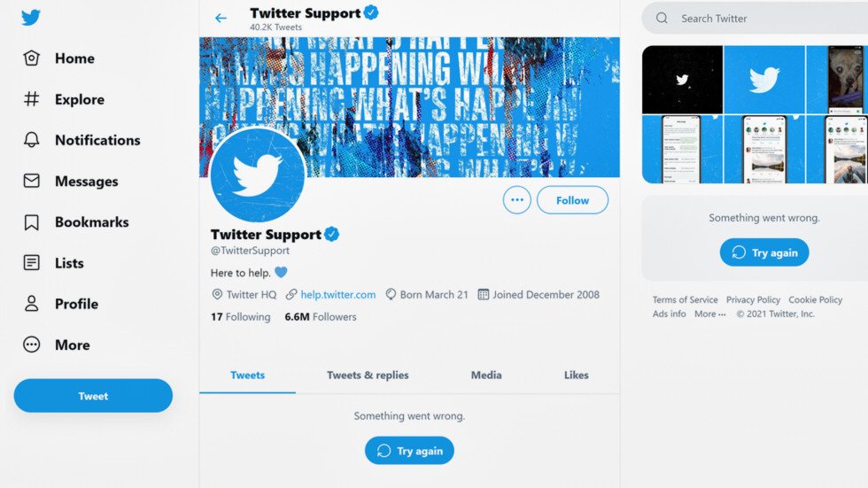
Task: Click the Twitter bird logo in the sidebar
Action: (x=31, y=17)
